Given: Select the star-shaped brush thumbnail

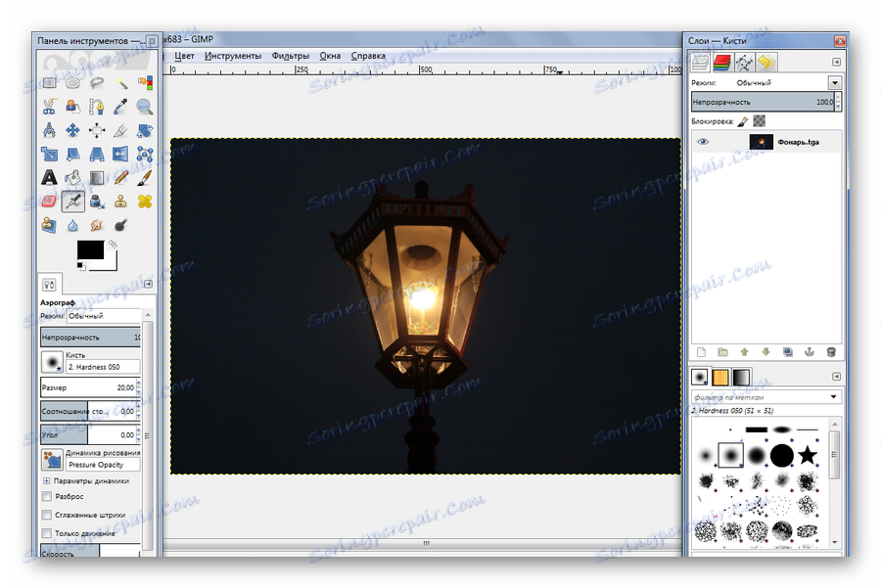Looking at the screenshot, I should [807, 455].
